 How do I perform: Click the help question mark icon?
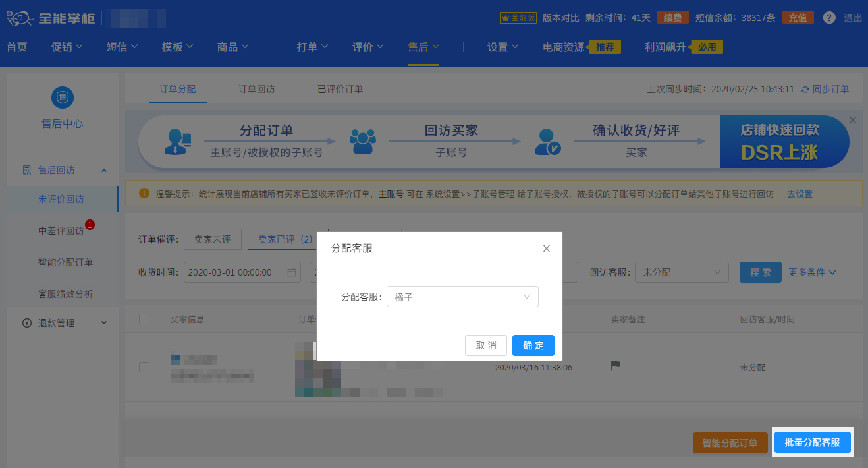click(829, 18)
